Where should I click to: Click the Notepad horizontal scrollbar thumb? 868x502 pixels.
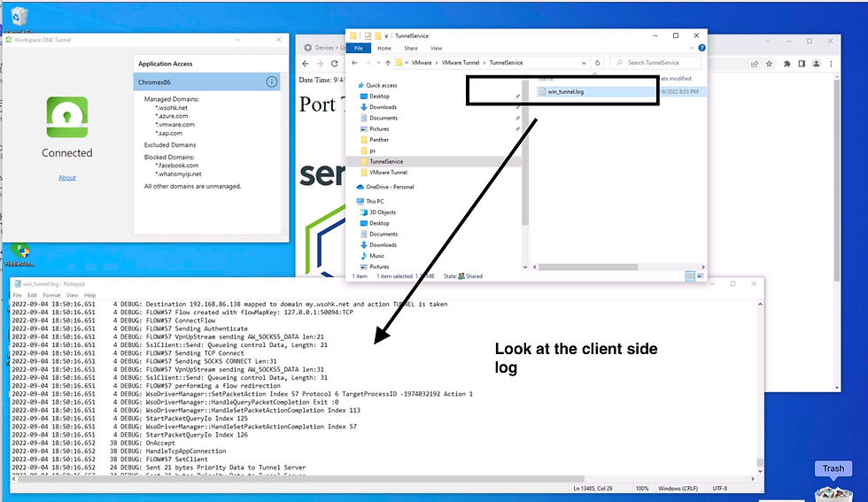(x=301, y=479)
